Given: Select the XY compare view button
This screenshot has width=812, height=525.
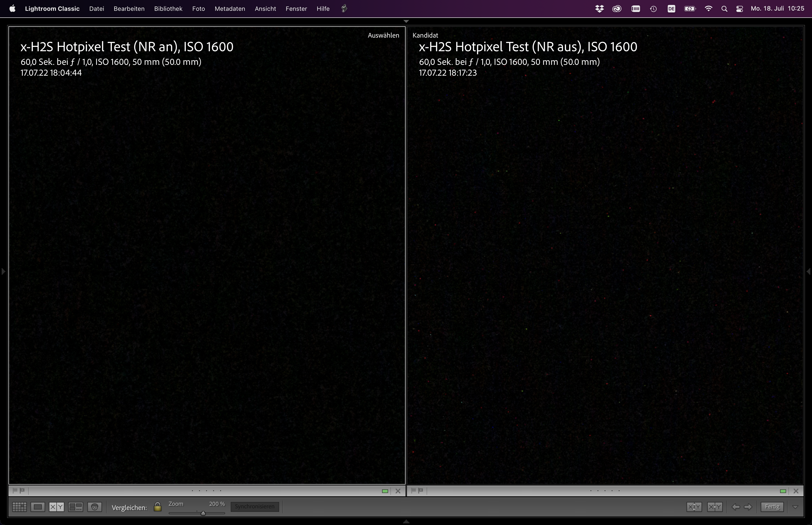Looking at the screenshot, I should point(57,507).
